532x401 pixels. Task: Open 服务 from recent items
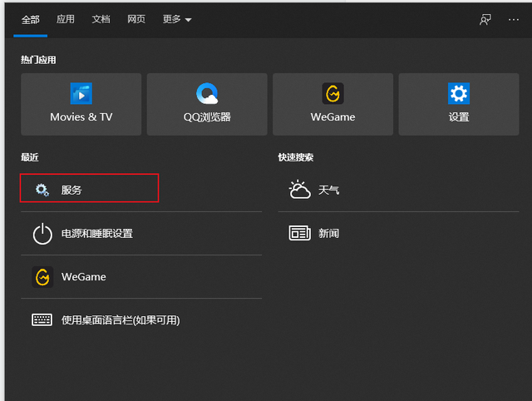(89, 188)
